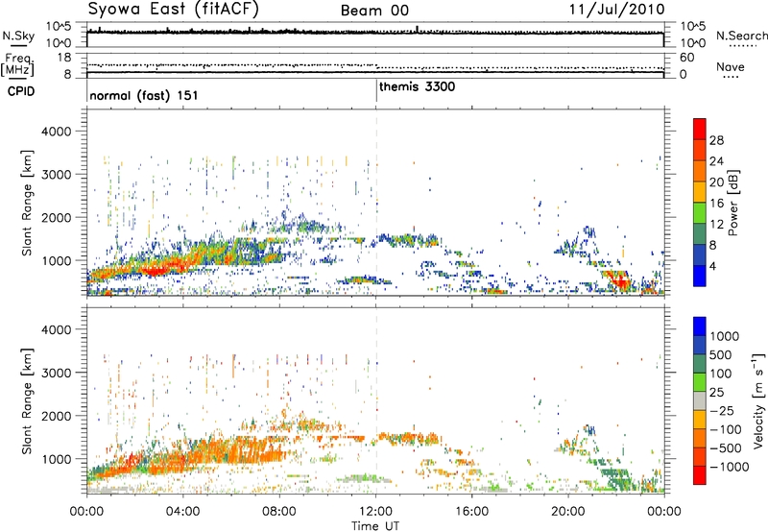
Task: Click the 'Freq. [MHz]' axis label
Action: [17, 64]
